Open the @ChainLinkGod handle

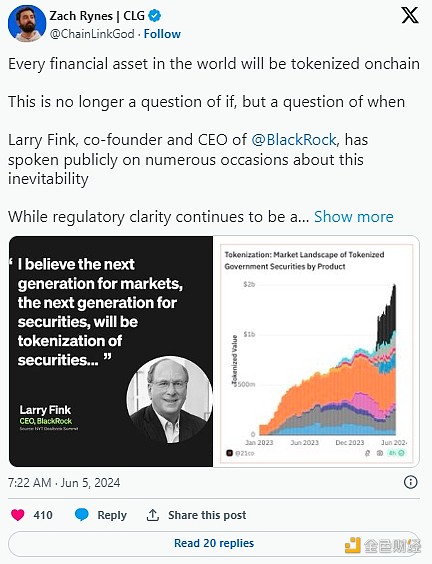92,34
